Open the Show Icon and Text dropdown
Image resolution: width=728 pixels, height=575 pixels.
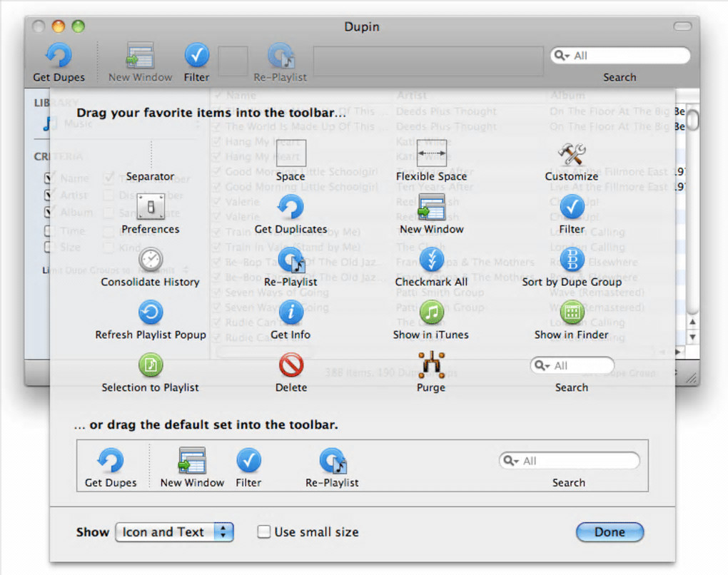pyautogui.click(x=175, y=532)
